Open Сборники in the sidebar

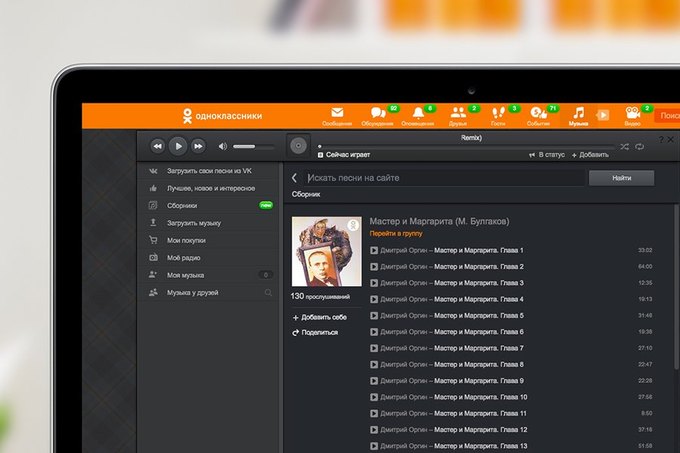click(x=209, y=205)
